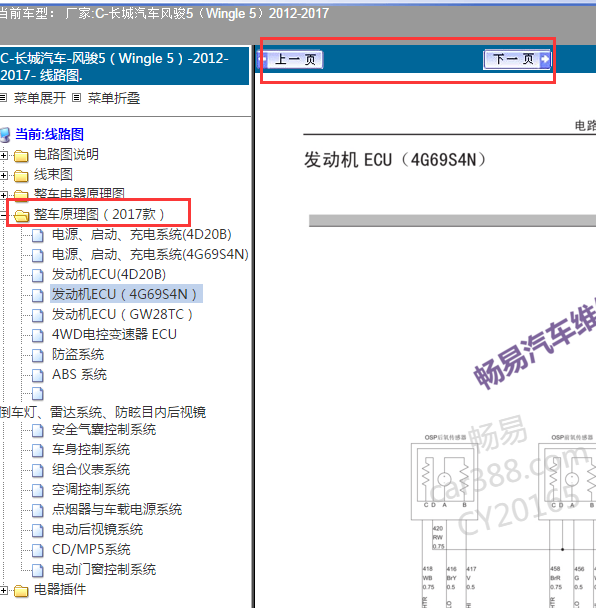Select 线束图 tree item
The height and width of the screenshot is (608, 596).
53,174
